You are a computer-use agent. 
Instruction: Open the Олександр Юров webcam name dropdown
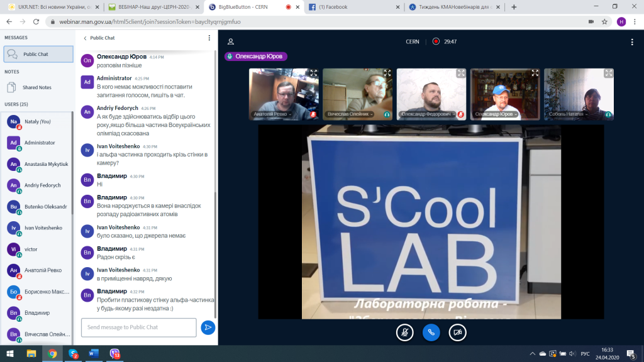pos(496,114)
